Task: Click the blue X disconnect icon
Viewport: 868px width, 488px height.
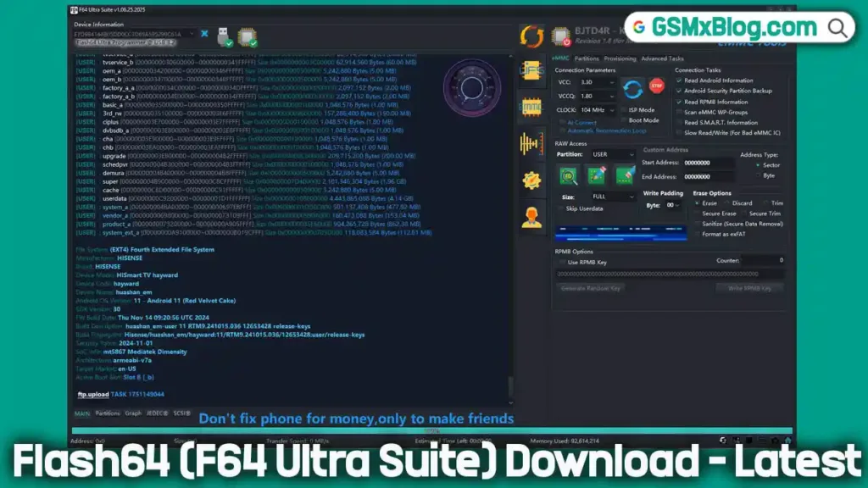Action: pos(204,34)
